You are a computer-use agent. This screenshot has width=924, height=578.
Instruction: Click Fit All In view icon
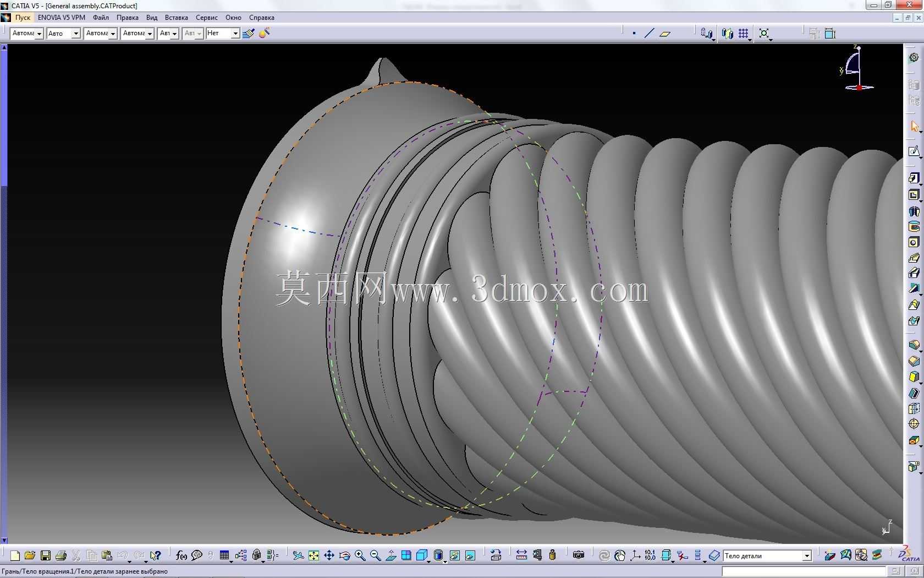[313, 555]
